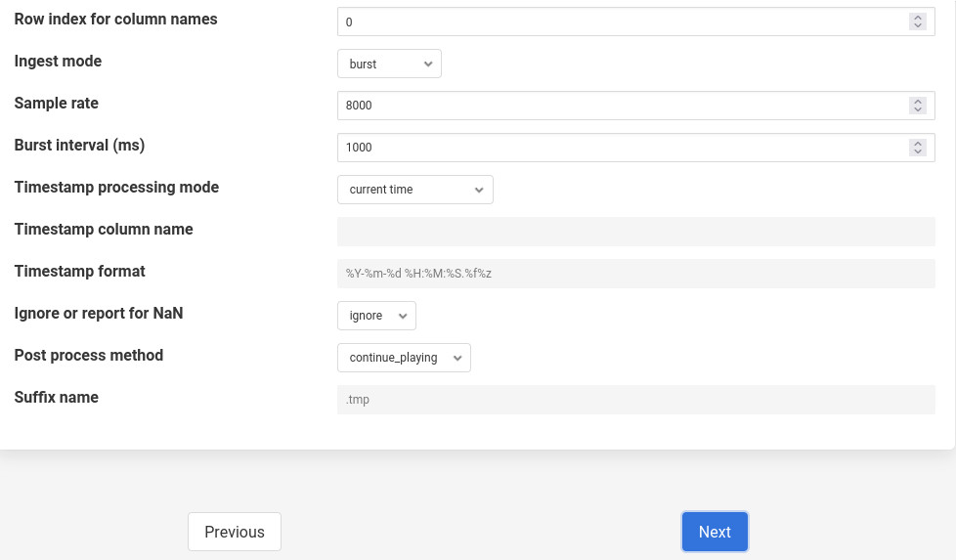Click the Ingest mode label text
Screen dimensions: 956x560
tap(58, 62)
